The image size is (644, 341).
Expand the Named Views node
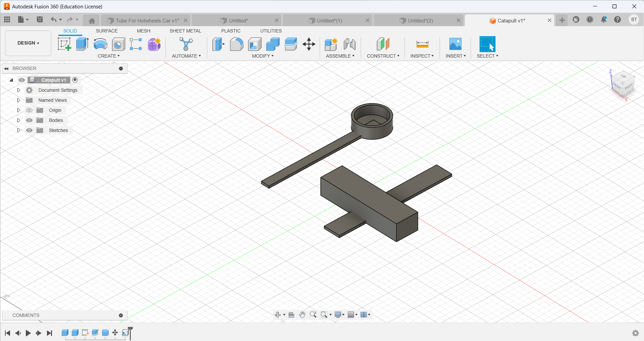pos(19,100)
